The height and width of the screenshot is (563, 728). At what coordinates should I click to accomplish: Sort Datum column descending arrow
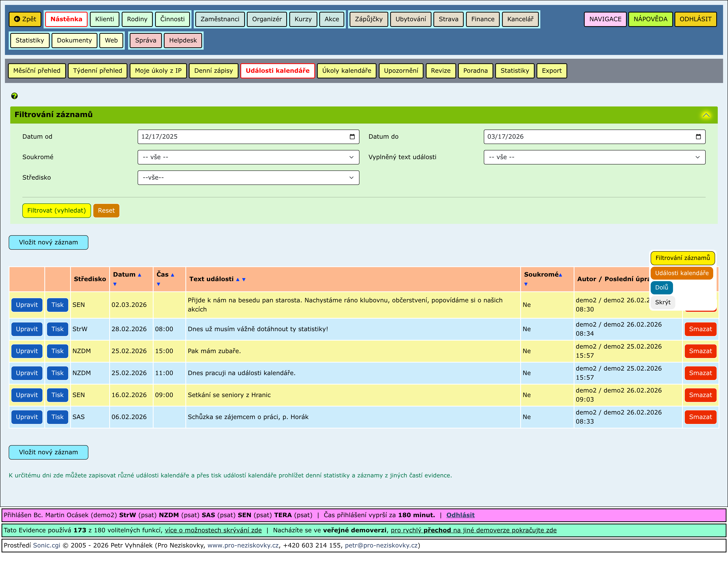[115, 284]
